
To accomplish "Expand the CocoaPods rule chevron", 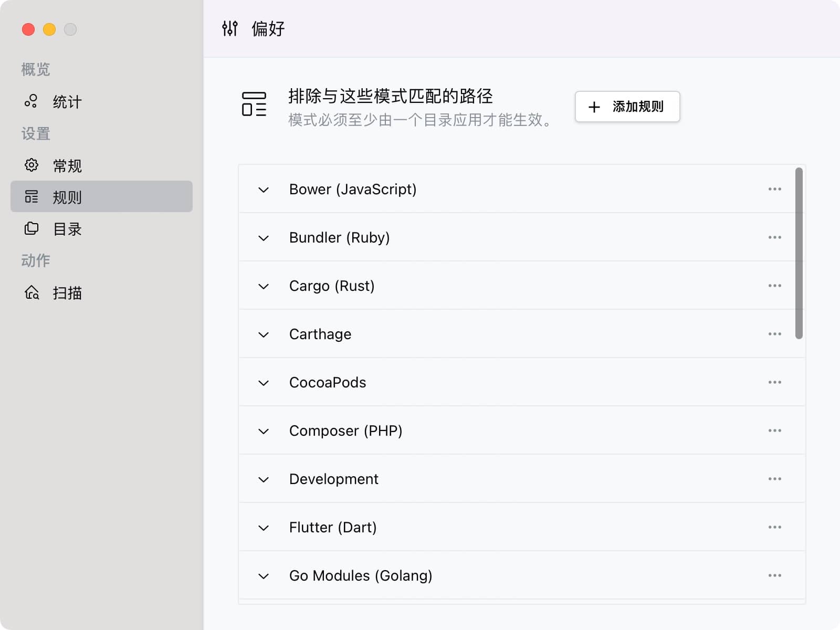I will click(264, 383).
